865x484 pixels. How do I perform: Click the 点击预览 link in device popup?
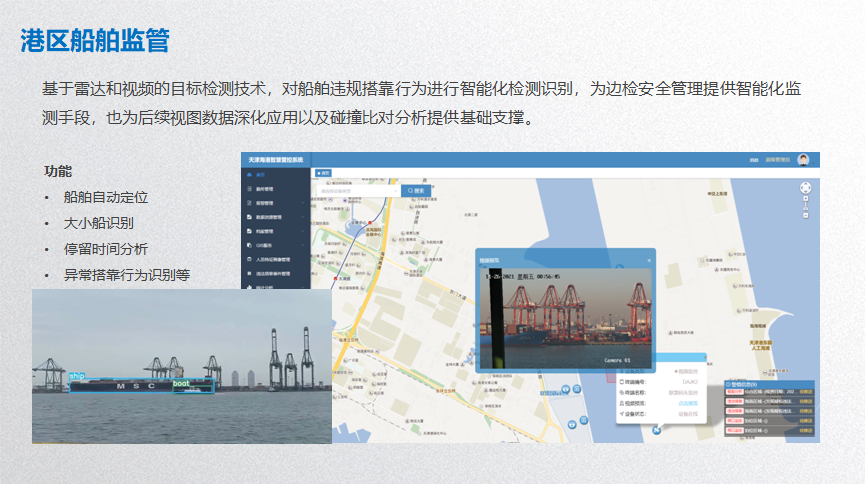(688, 402)
